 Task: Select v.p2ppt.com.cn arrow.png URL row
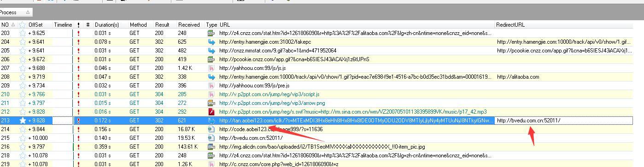(x=272, y=103)
